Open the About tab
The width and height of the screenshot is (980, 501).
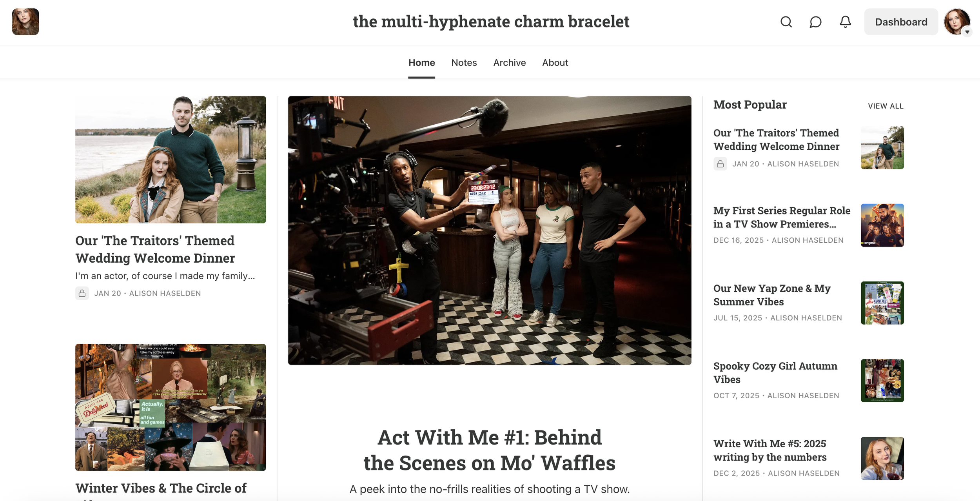coord(555,63)
